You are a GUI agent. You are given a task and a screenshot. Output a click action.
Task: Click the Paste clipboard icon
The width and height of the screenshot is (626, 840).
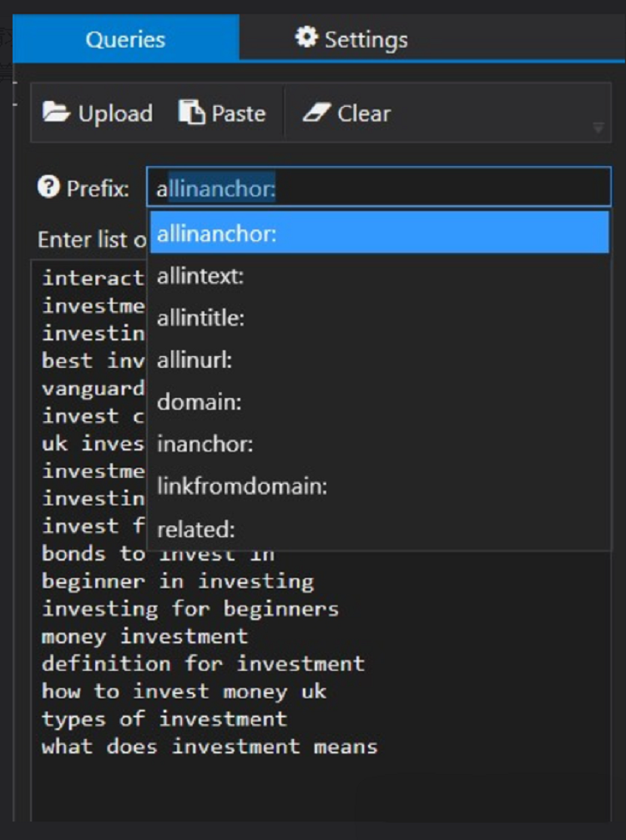coord(192,113)
